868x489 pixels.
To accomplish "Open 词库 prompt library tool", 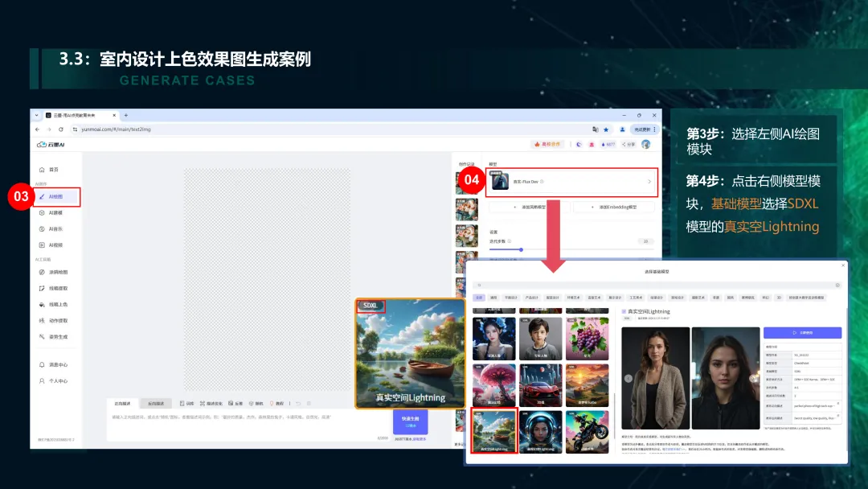I will pos(187,403).
